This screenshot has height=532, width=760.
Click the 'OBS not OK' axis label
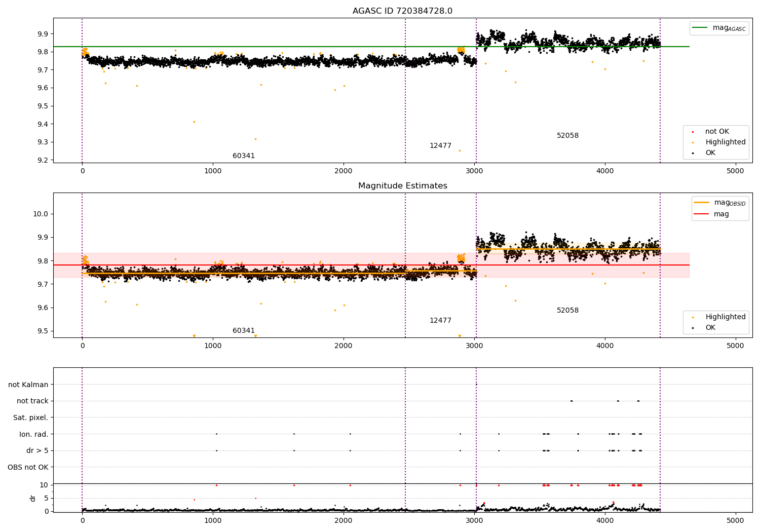pos(28,467)
